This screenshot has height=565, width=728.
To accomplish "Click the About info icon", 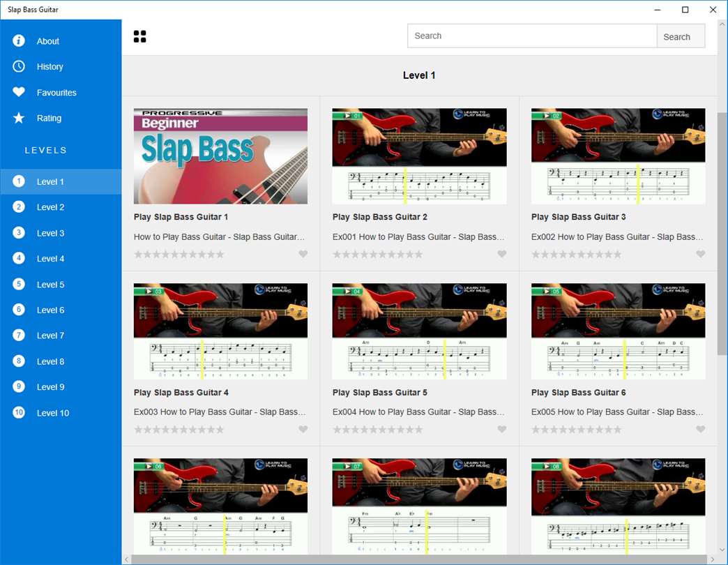I will click(x=19, y=41).
